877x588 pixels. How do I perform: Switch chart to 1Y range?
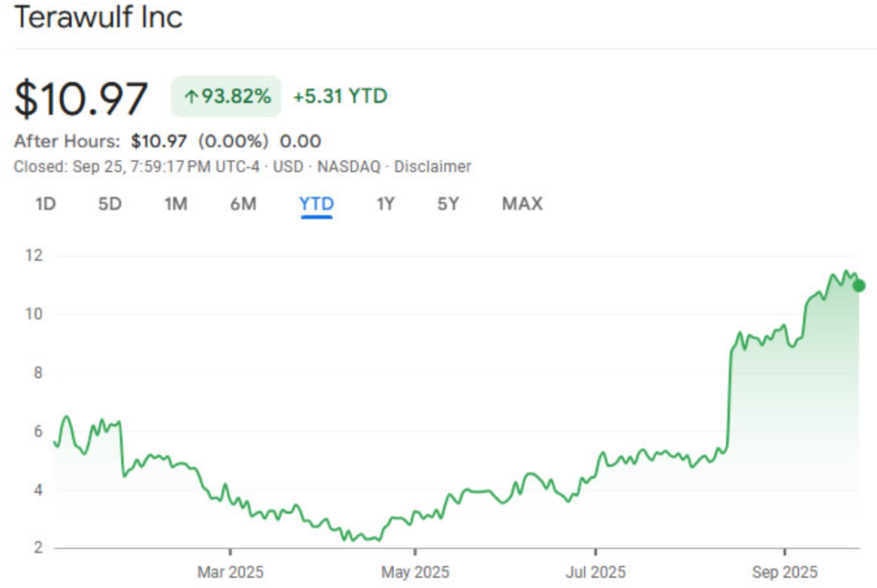pyautogui.click(x=385, y=204)
